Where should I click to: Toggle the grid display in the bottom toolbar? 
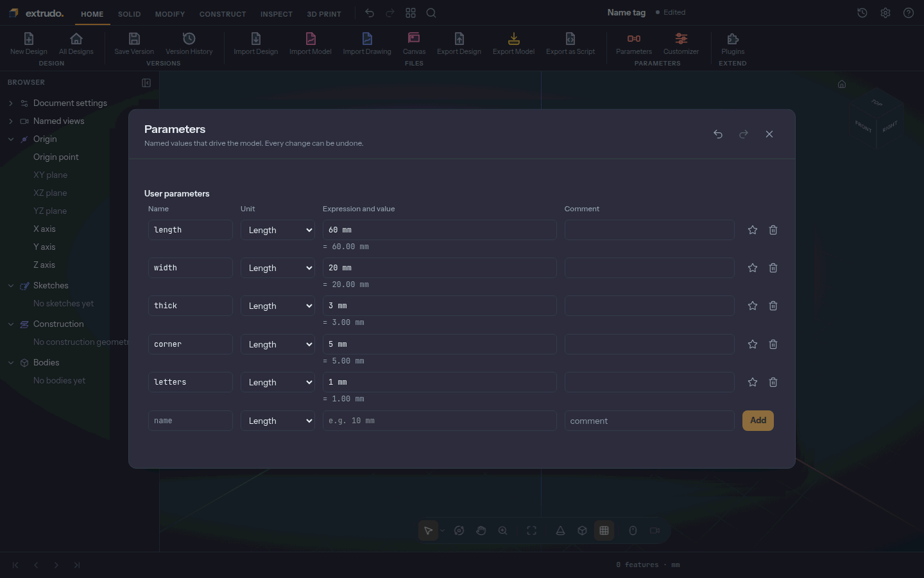(604, 530)
